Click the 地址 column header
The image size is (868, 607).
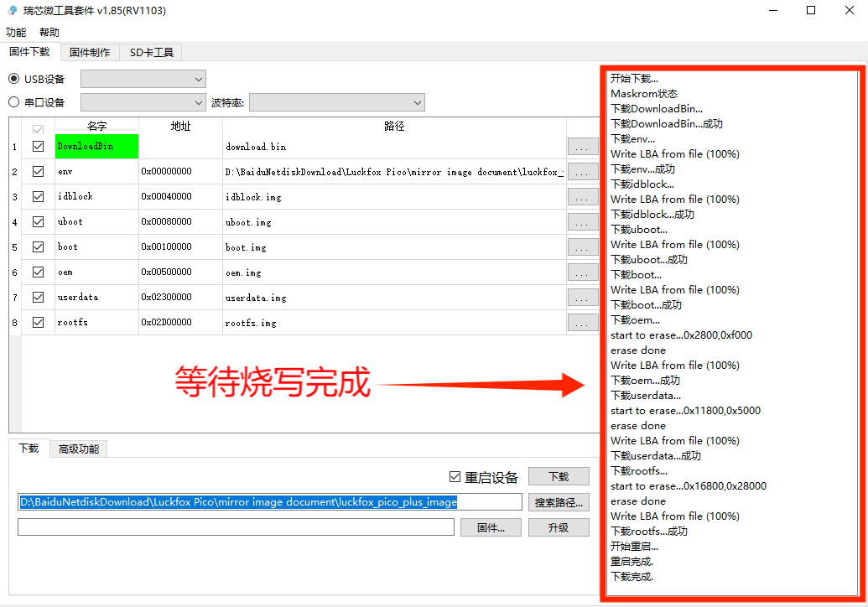(x=180, y=126)
